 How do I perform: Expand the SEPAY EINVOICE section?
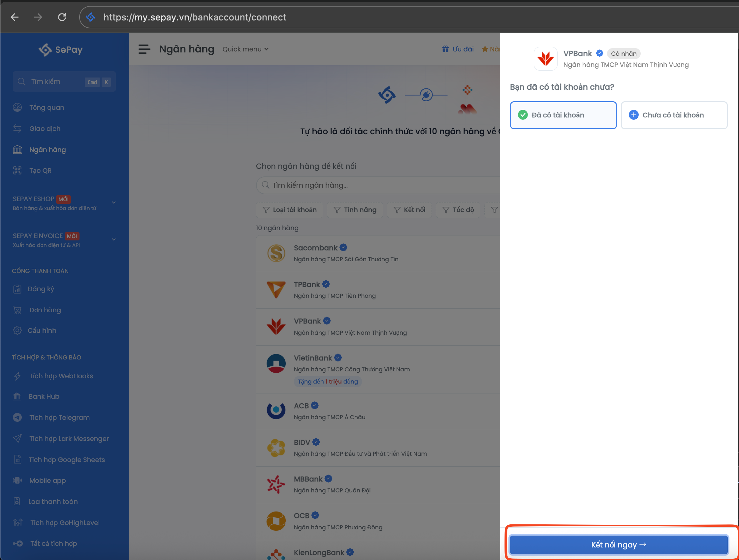(113, 239)
